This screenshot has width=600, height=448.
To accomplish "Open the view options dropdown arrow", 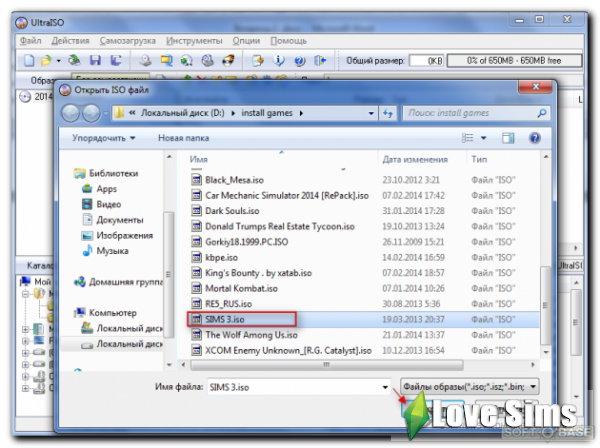I will coord(484,138).
